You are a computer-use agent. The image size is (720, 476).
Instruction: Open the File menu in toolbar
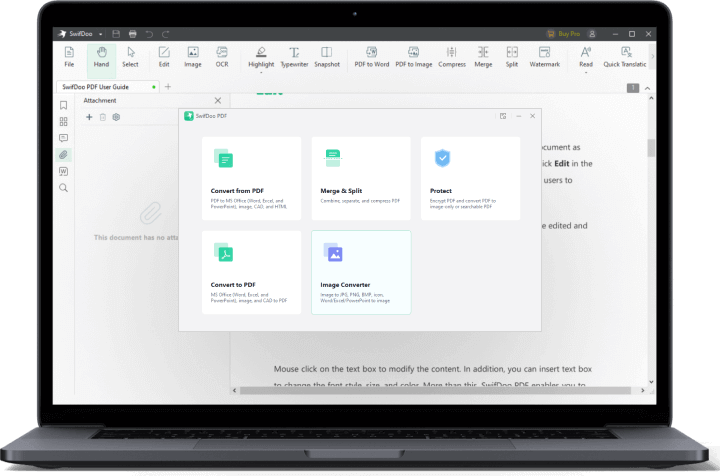coord(69,57)
